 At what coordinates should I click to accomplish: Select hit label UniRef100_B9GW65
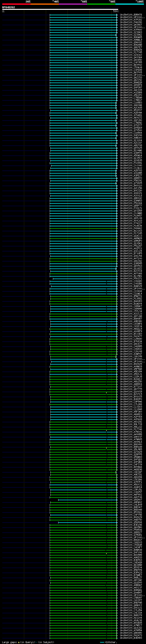tap(131, 37)
